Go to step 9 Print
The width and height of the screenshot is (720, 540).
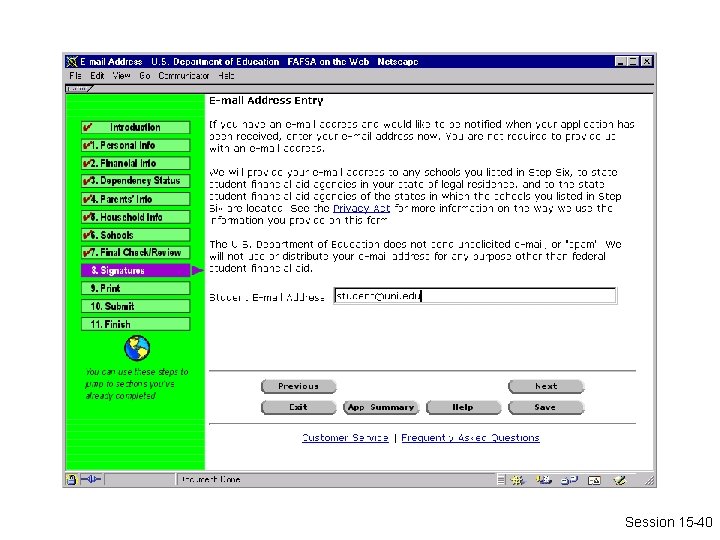pos(135,288)
